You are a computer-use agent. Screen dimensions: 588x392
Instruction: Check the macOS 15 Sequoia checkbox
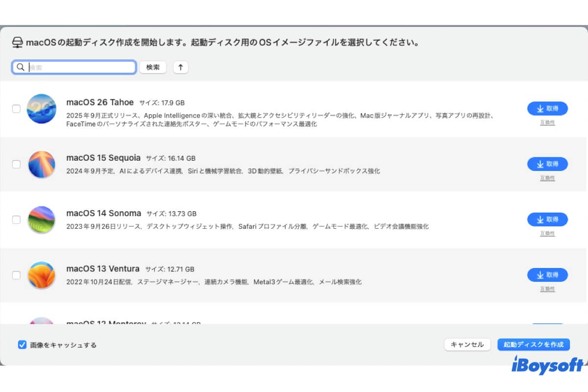coord(16,164)
